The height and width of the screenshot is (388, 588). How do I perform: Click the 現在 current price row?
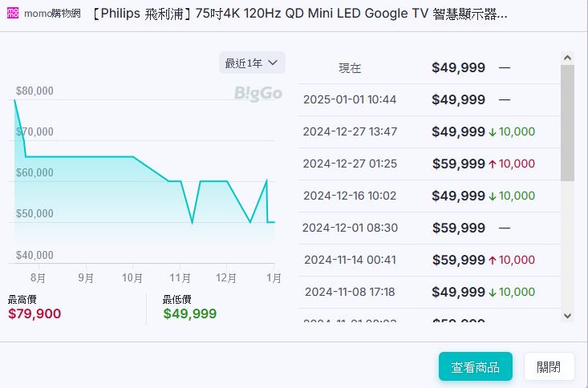point(428,68)
